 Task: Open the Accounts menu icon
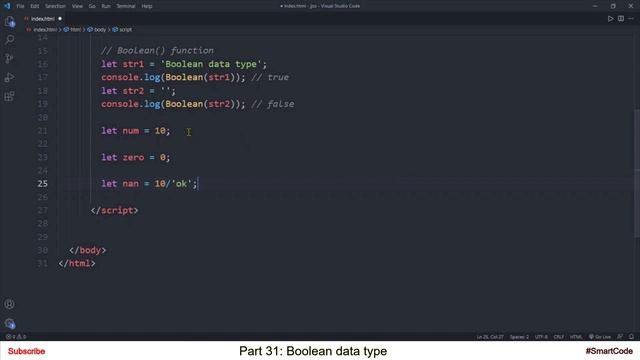tap(9, 304)
